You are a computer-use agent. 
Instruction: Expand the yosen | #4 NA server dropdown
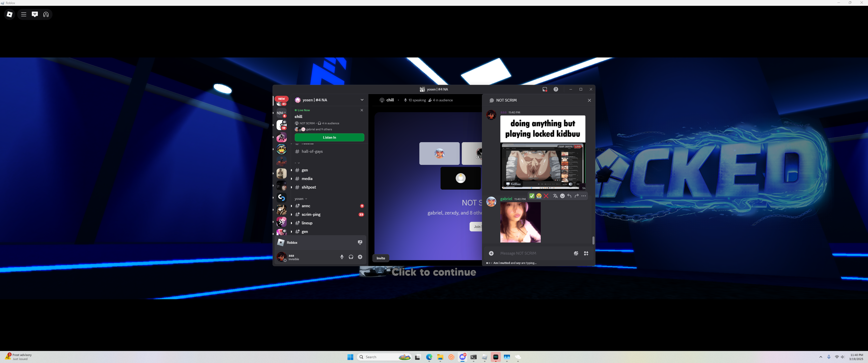[362, 100]
